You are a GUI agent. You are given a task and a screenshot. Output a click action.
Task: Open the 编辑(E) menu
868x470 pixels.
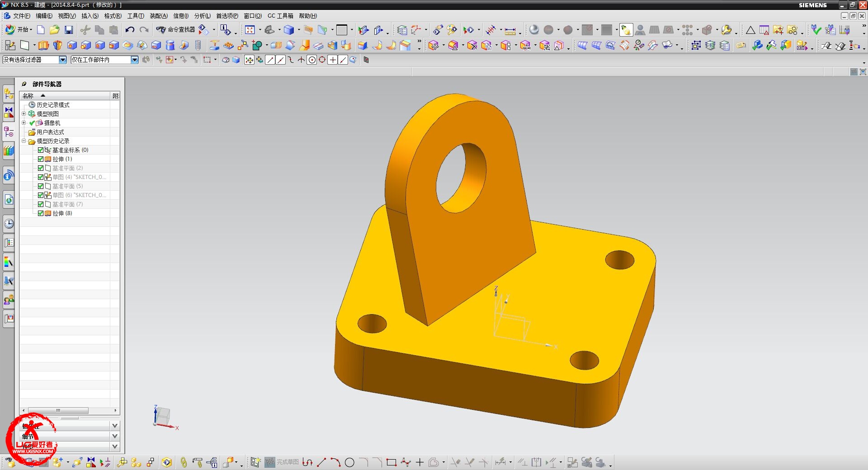44,16
